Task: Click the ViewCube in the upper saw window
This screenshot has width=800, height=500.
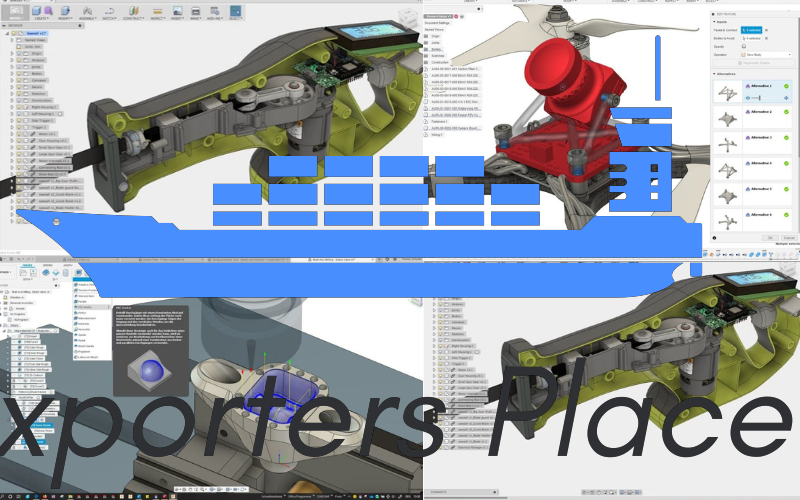Action: pyautogui.click(x=408, y=19)
